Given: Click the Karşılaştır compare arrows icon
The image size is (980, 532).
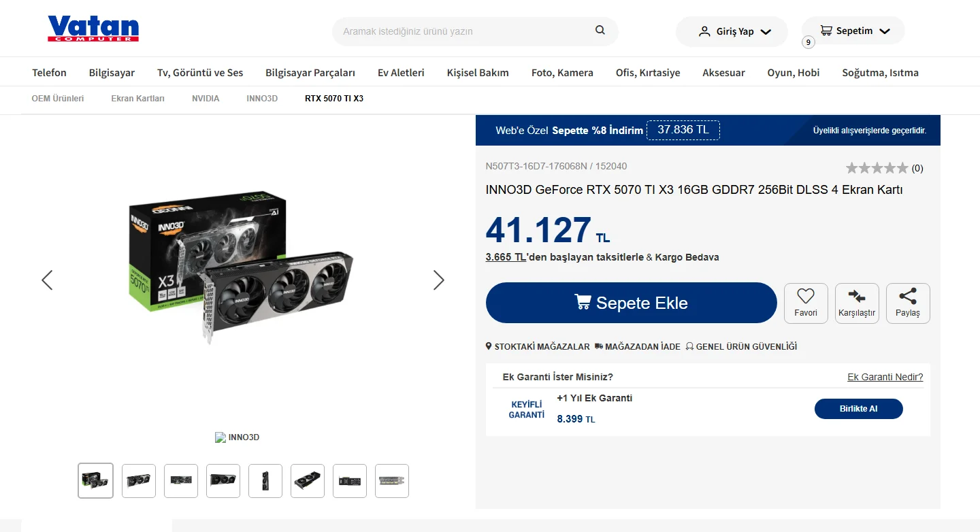Looking at the screenshot, I should (x=857, y=297).
